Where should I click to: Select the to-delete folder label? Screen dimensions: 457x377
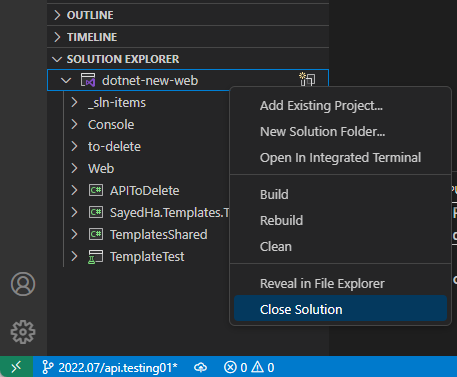(114, 147)
